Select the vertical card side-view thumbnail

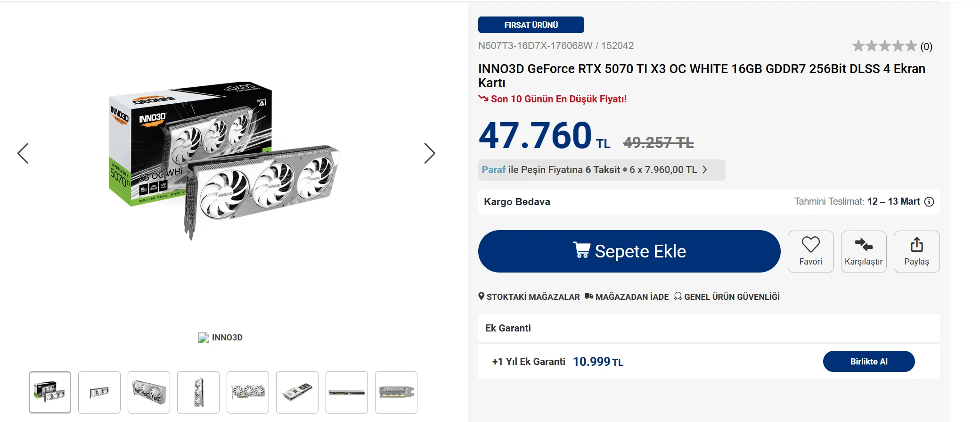point(198,392)
